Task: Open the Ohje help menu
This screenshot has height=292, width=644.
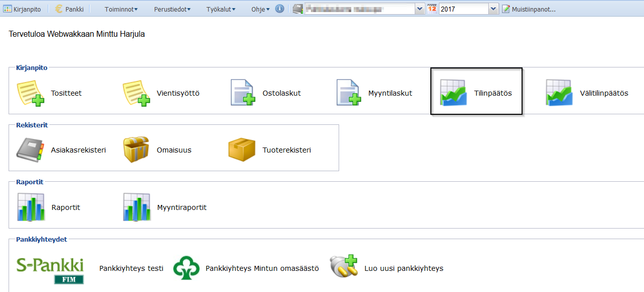Action: [x=261, y=9]
